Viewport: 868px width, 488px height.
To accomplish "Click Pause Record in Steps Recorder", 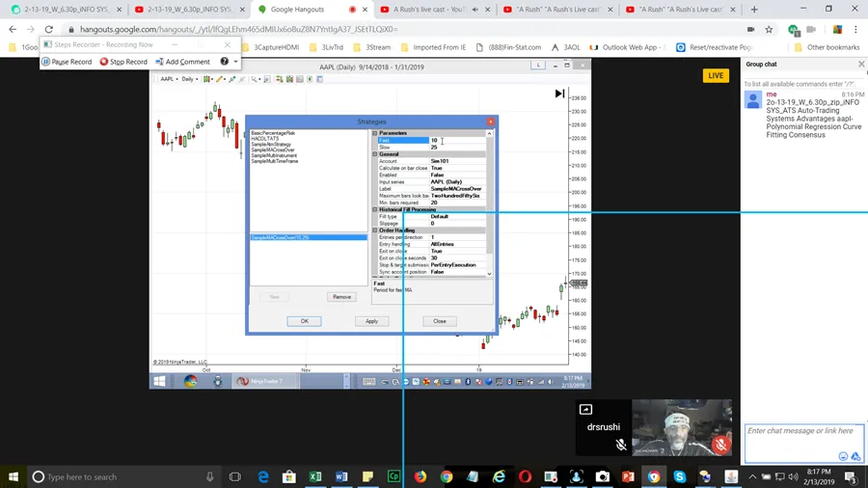I will pos(67,62).
